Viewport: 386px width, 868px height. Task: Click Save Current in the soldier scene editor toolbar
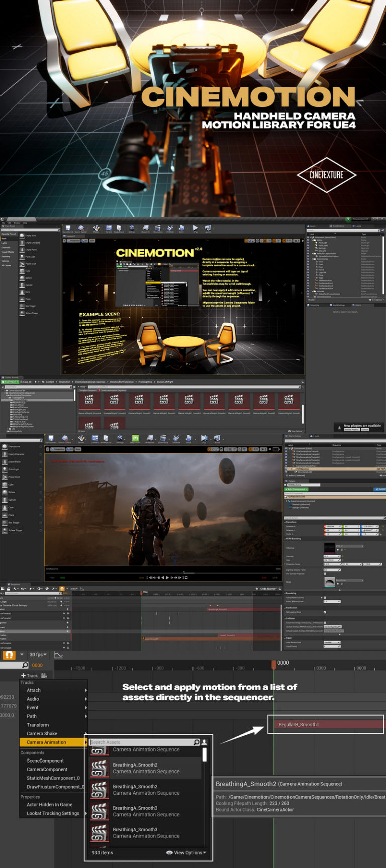coord(50,439)
